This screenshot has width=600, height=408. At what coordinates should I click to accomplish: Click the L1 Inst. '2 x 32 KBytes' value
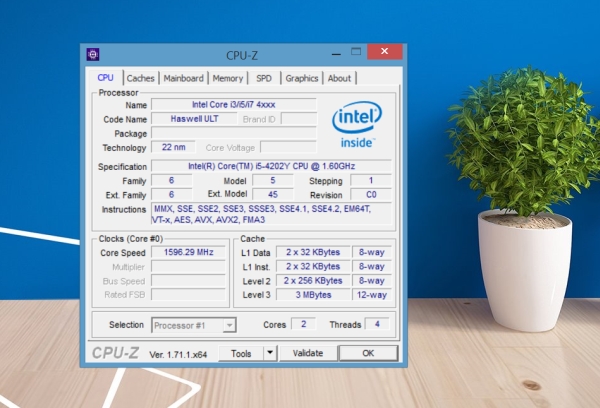pos(313,266)
